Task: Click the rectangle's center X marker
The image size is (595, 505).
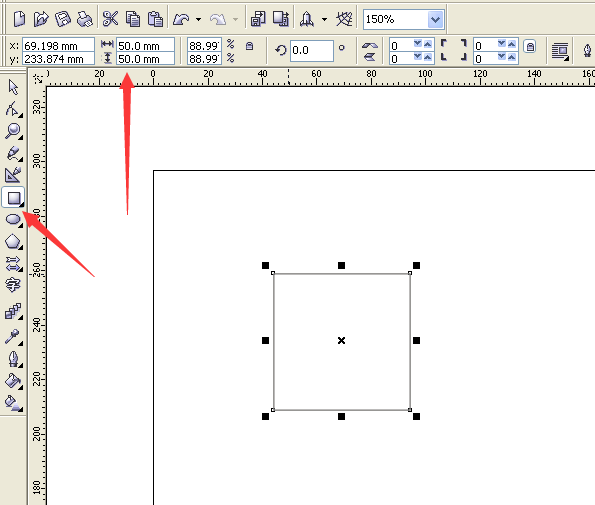Action: click(x=341, y=340)
